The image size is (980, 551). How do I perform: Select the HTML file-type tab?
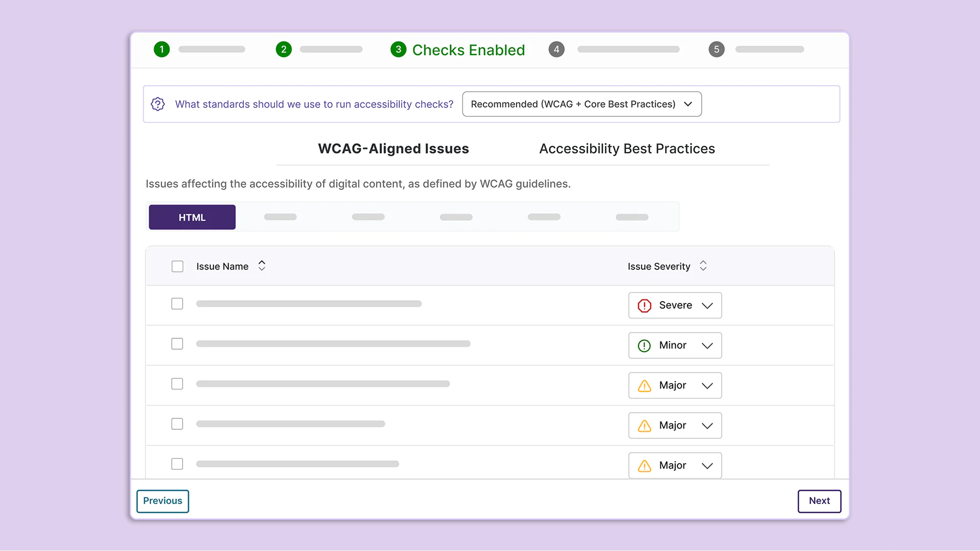[x=192, y=217]
